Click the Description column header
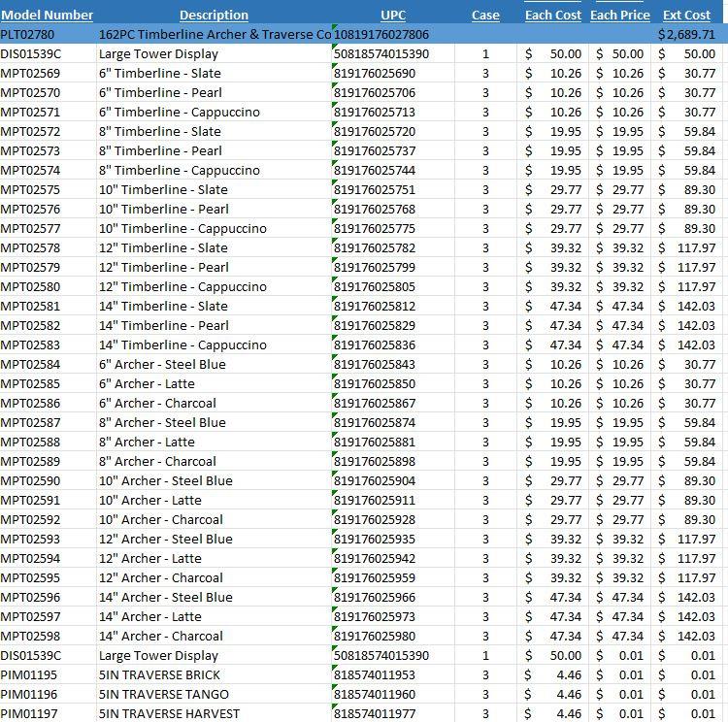 coord(215,15)
